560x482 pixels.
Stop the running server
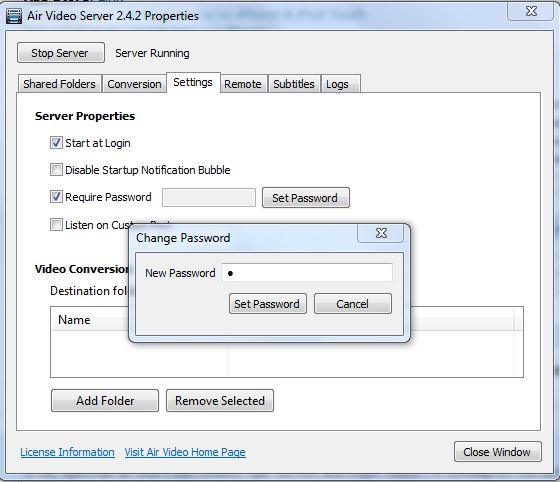[x=61, y=53]
